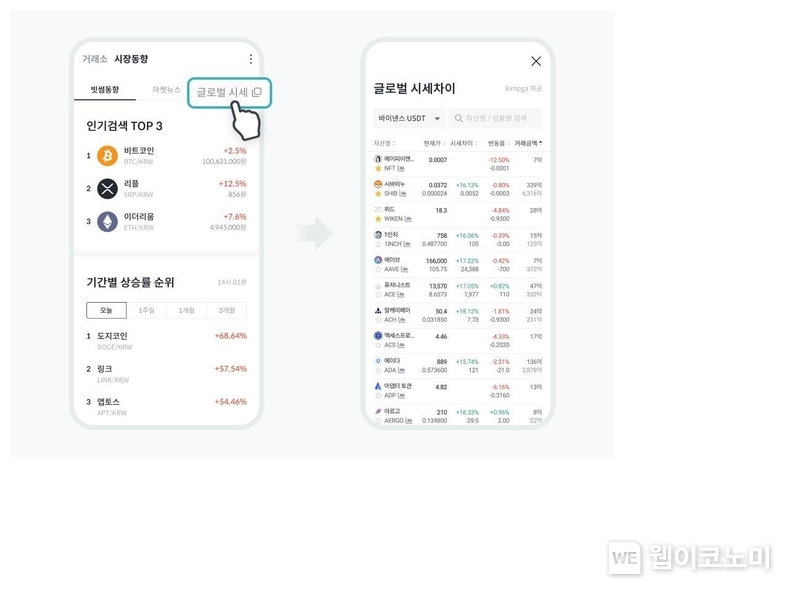Open the chart icon next to SHIB
The image size is (790, 593).
coord(403,194)
